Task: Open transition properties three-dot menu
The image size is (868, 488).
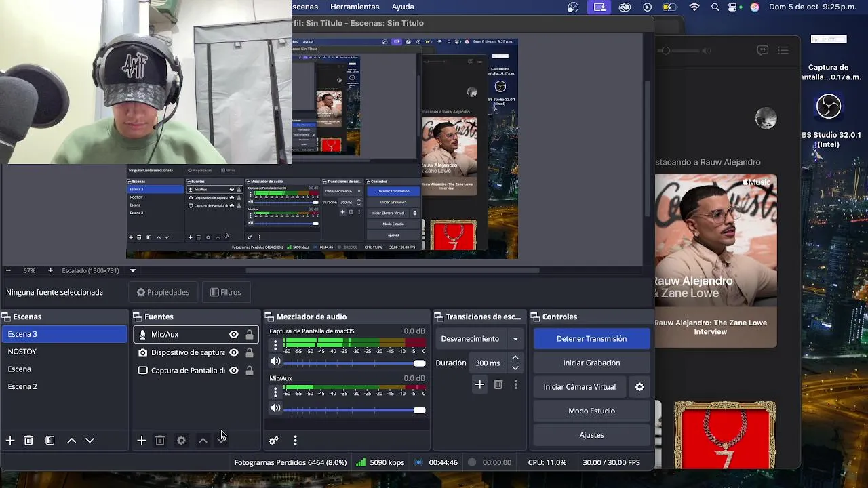Action: [x=515, y=384]
